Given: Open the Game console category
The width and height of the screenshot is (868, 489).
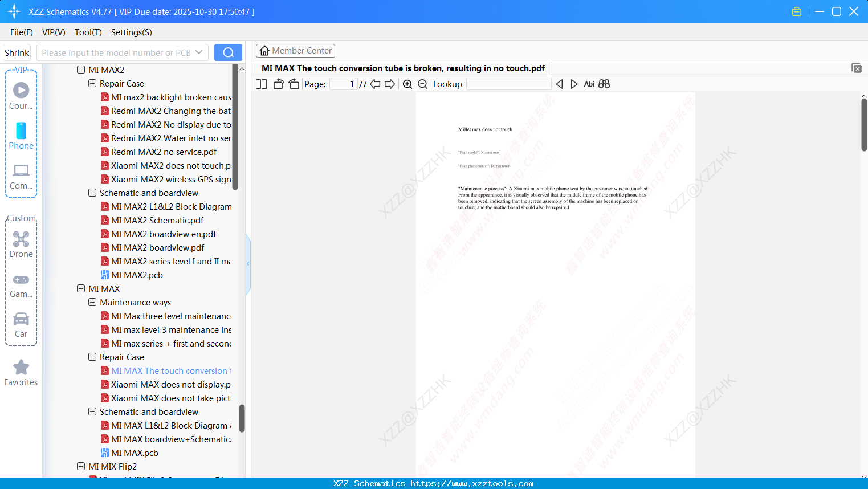Looking at the screenshot, I should pyautogui.click(x=21, y=286).
